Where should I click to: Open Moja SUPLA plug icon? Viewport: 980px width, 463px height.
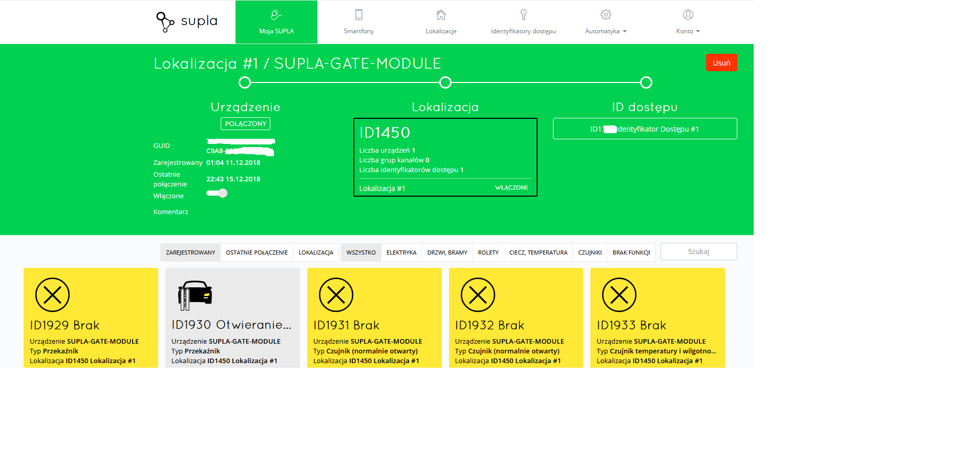pyautogui.click(x=276, y=15)
